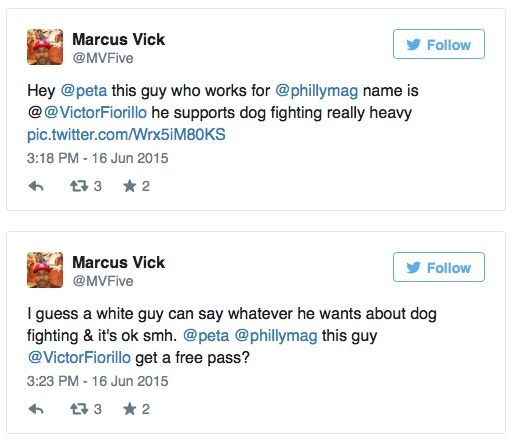
Task: Retweet the second Marcus Vick tweet
Action: pos(79,409)
